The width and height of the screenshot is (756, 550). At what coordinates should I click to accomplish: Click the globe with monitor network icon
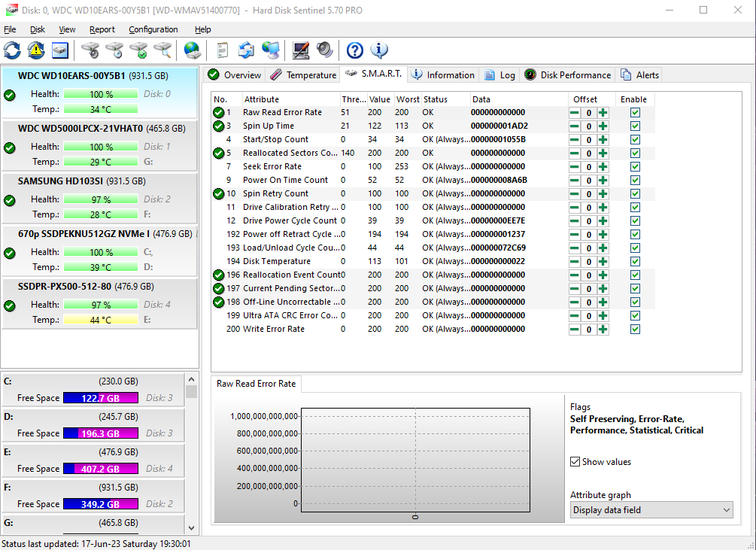tap(271, 50)
